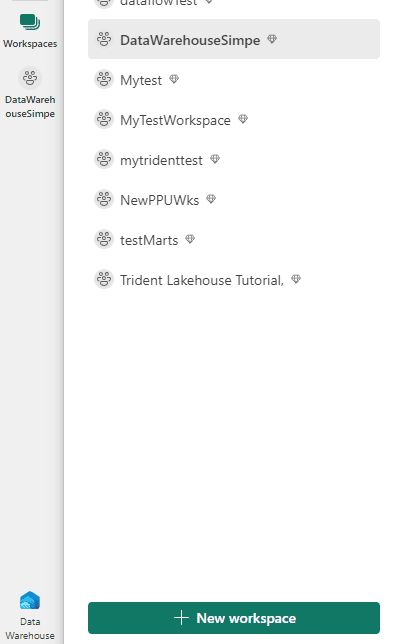Open the NewPPUWks workspace
The image size is (403, 644).
234,199
